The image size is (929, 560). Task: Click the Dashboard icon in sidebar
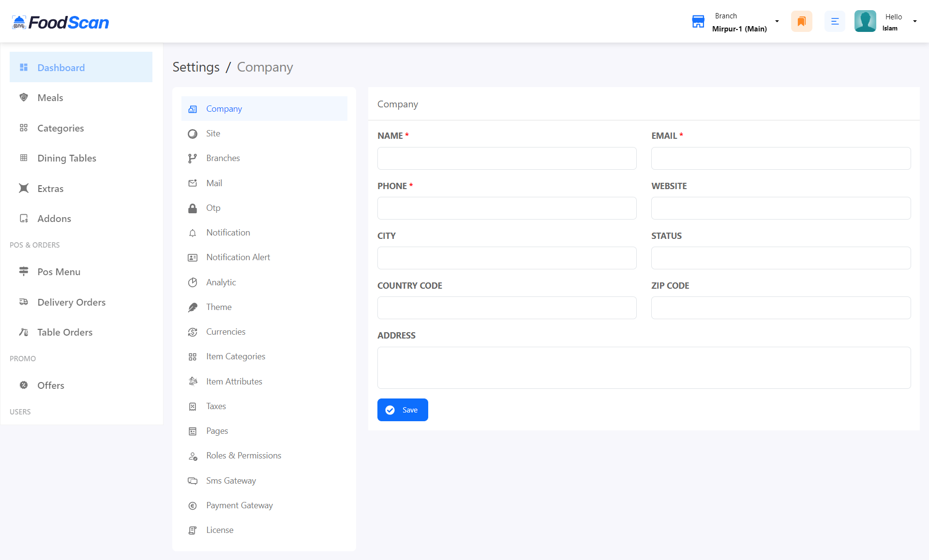(x=24, y=67)
